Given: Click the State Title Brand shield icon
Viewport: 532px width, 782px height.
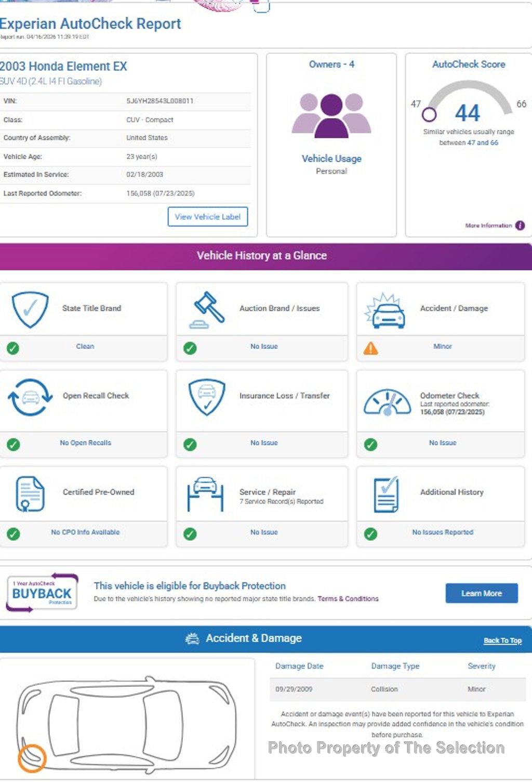Looking at the screenshot, I should pos(30,309).
